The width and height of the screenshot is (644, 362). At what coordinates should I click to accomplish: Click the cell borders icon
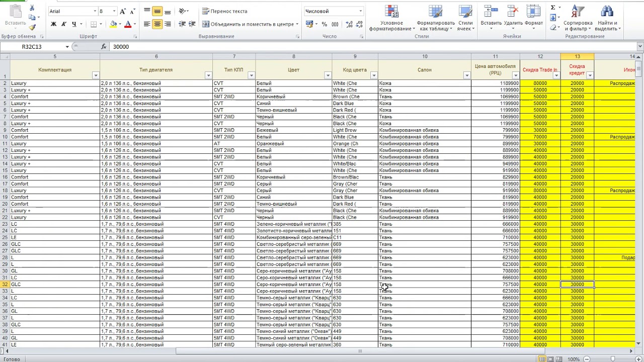point(94,24)
